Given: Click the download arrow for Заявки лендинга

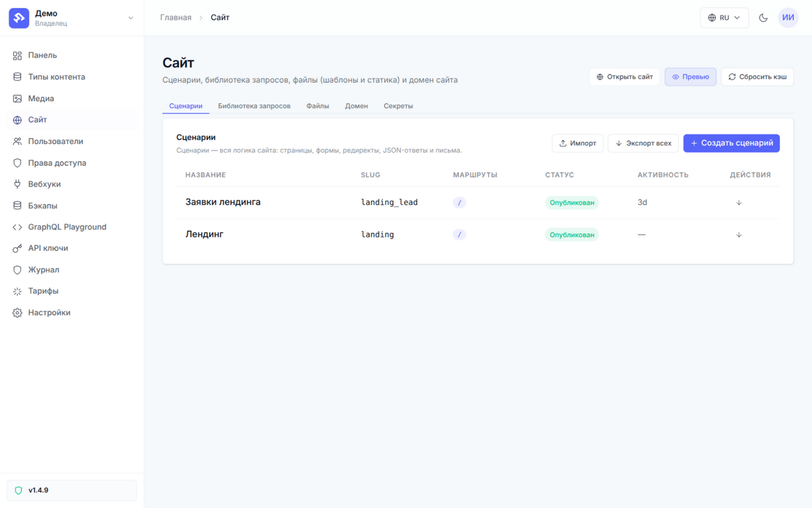Looking at the screenshot, I should point(739,203).
